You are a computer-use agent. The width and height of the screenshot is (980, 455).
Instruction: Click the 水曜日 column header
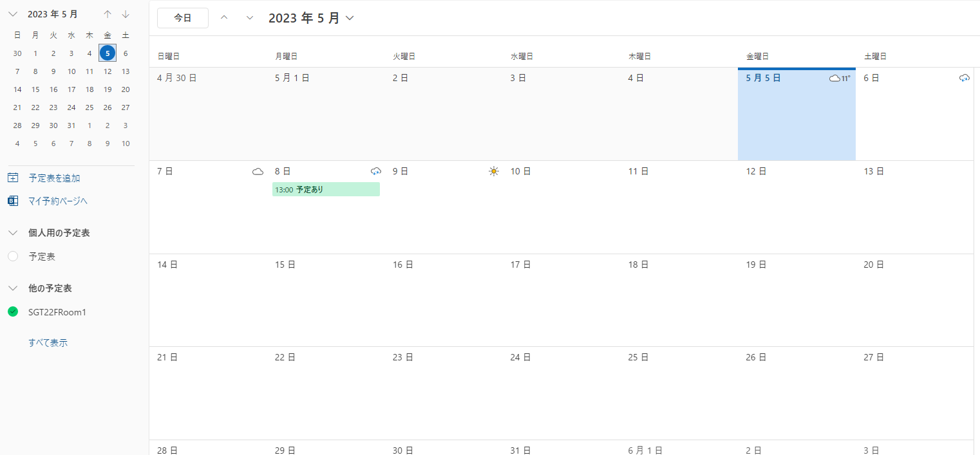click(522, 57)
